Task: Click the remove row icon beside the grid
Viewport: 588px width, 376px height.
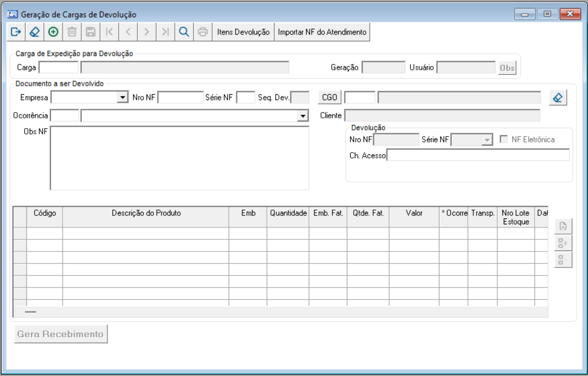Action: click(x=563, y=260)
